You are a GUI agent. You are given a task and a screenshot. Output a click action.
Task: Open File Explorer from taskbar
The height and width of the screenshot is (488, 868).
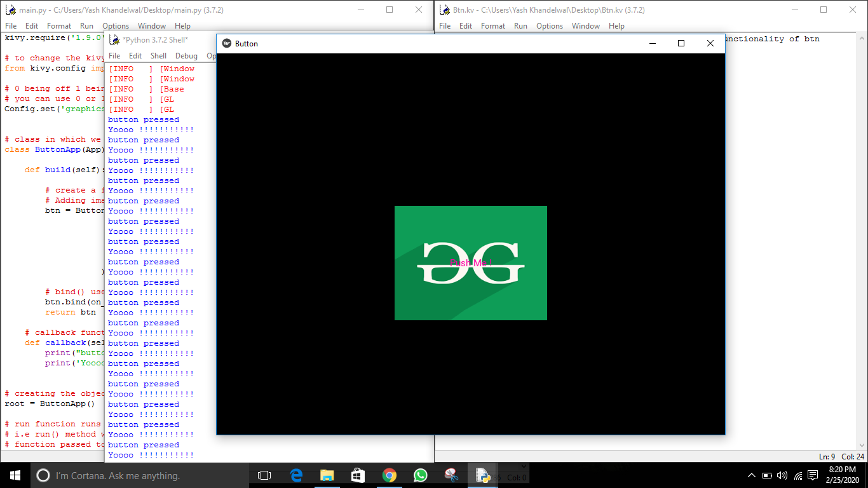(x=327, y=475)
